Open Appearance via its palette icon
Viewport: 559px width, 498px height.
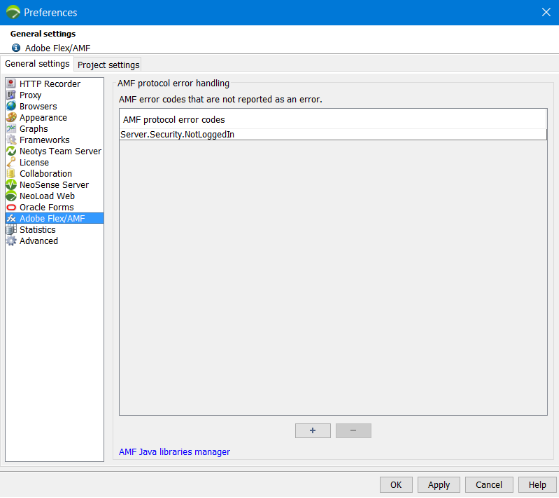pyautogui.click(x=11, y=117)
